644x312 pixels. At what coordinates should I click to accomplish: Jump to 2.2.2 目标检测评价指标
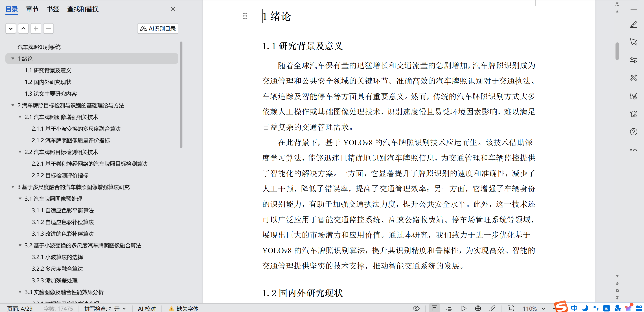click(60, 176)
